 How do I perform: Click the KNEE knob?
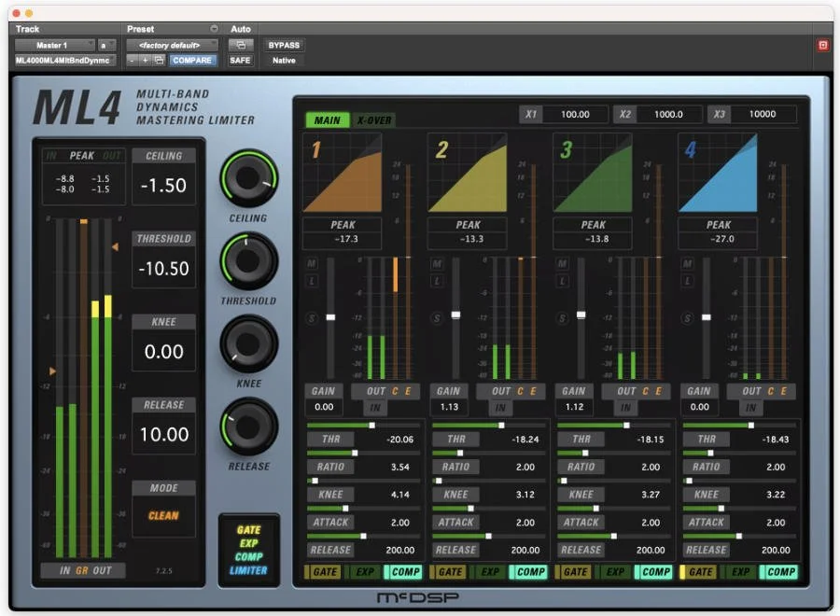click(x=248, y=343)
